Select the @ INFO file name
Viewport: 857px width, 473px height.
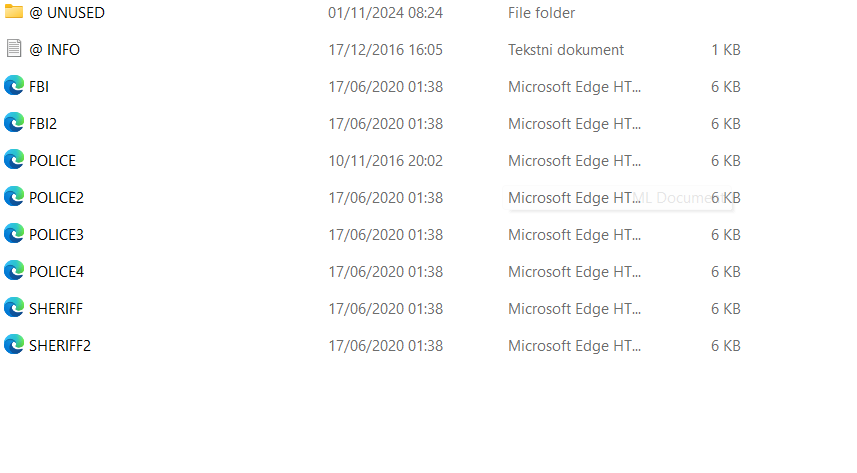(x=55, y=49)
